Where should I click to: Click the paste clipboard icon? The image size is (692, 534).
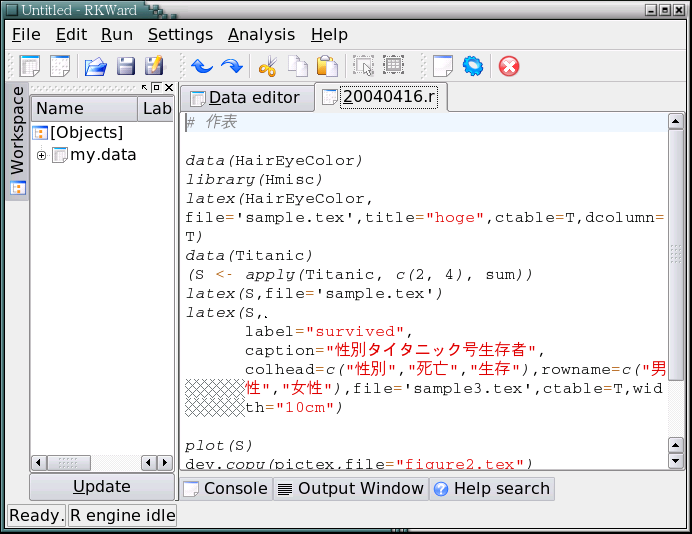pyautogui.click(x=327, y=67)
